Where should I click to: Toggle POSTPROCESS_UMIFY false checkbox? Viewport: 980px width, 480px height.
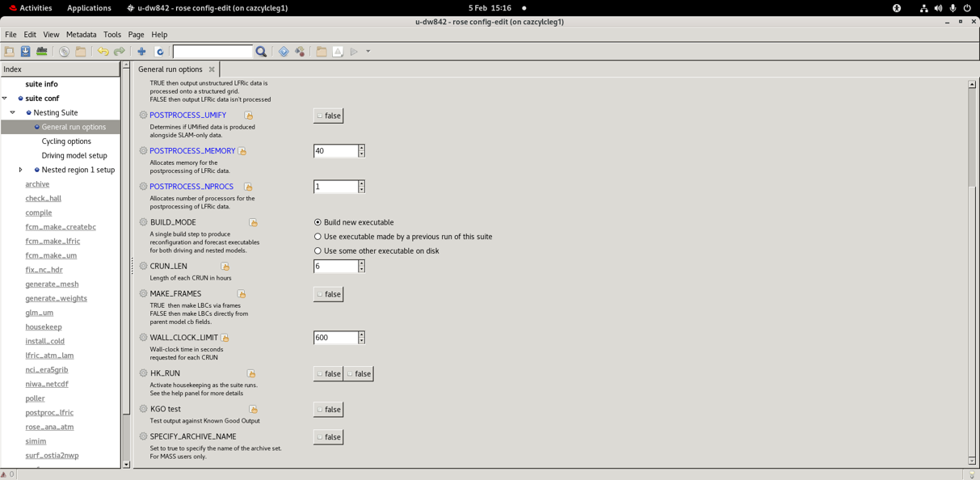click(x=328, y=116)
